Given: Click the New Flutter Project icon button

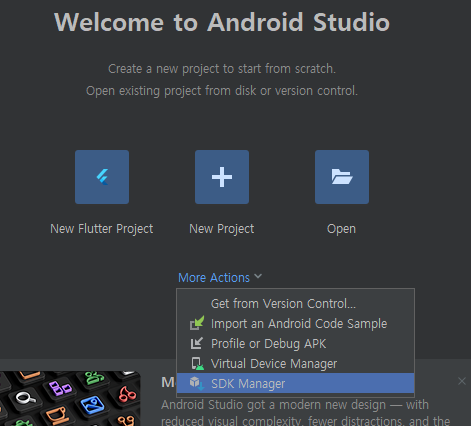Looking at the screenshot, I should coord(102,177).
